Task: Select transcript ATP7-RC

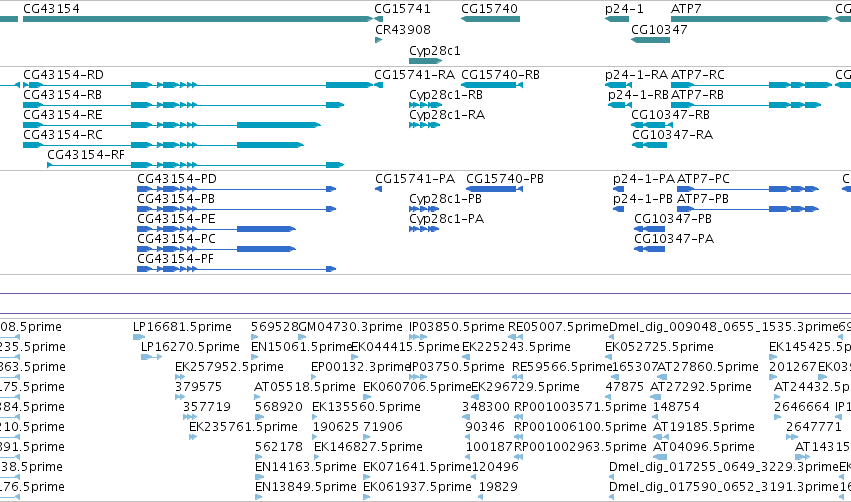Action: click(x=752, y=85)
